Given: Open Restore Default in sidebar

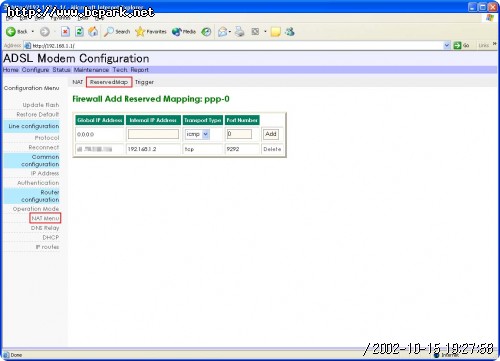Looking at the screenshot, I should [38, 114].
